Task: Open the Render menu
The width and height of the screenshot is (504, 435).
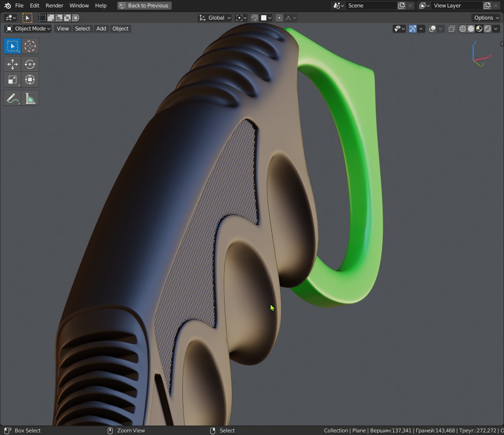Action: coord(54,6)
